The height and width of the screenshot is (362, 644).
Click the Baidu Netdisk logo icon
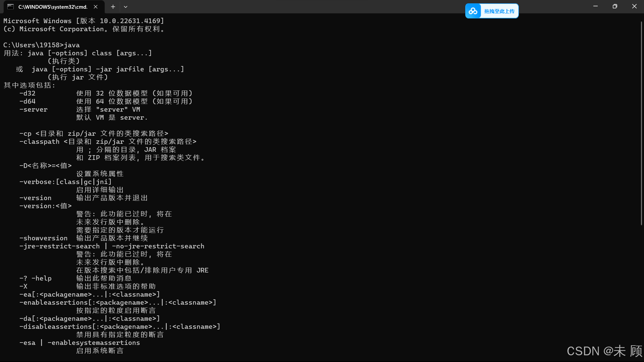click(473, 11)
